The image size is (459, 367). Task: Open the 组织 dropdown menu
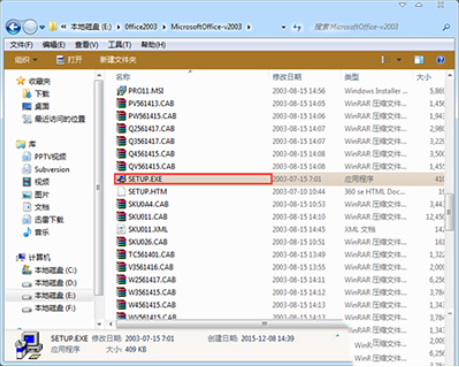tap(26, 60)
